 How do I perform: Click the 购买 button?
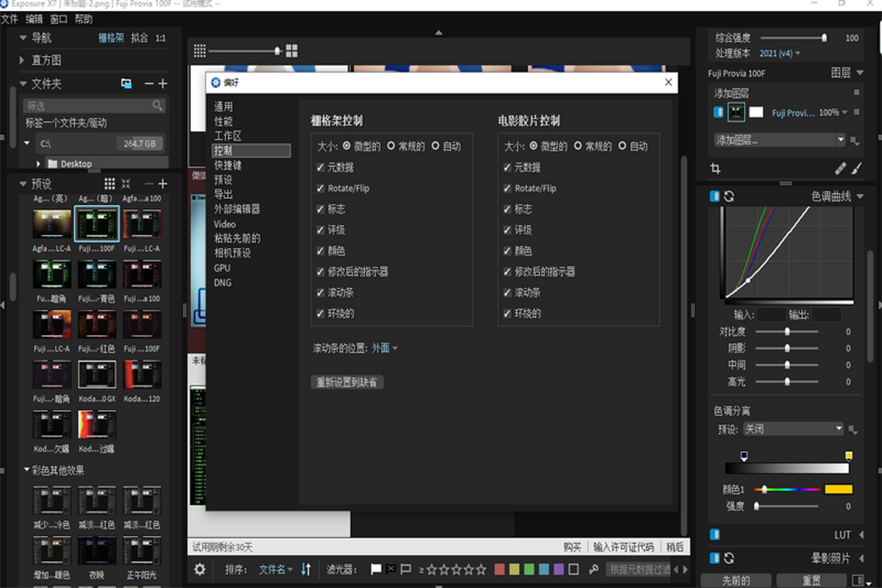(x=572, y=547)
